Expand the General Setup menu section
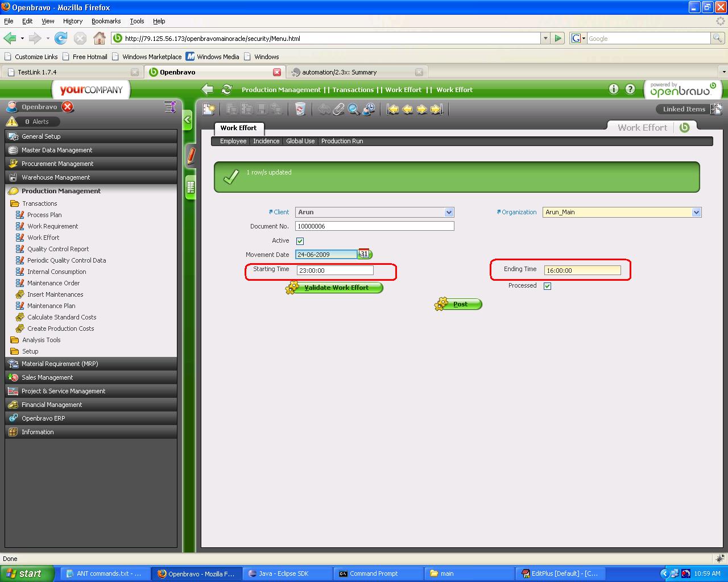This screenshot has height=582, width=728. coord(91,136)
